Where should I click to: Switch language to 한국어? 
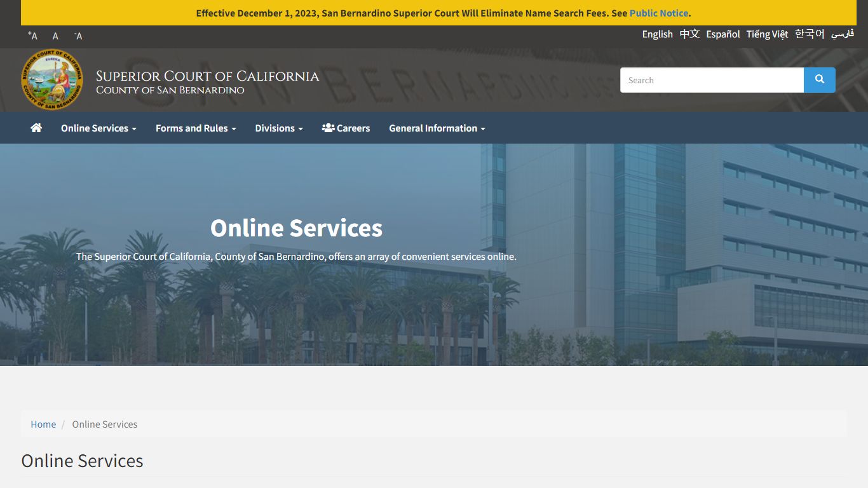point(810,34)
